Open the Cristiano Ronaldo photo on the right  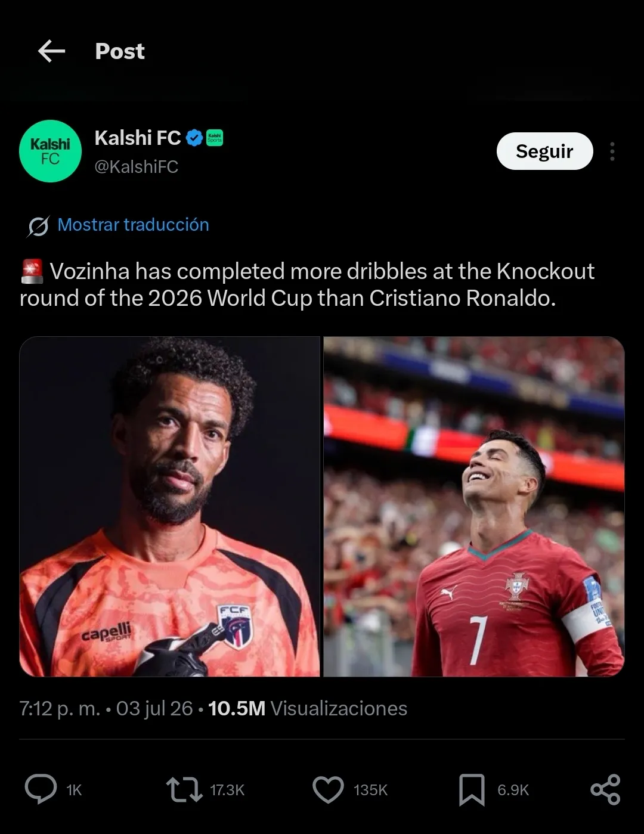point(474,506)
